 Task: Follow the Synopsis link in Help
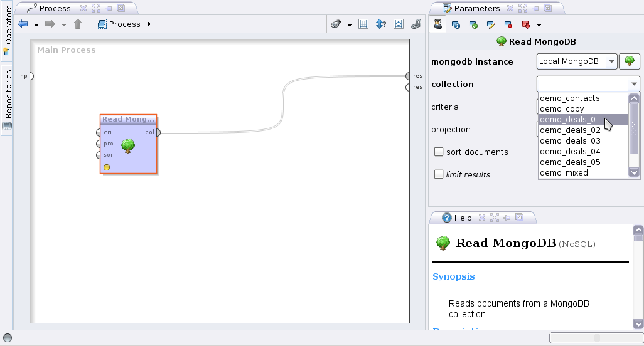(453, 276)
